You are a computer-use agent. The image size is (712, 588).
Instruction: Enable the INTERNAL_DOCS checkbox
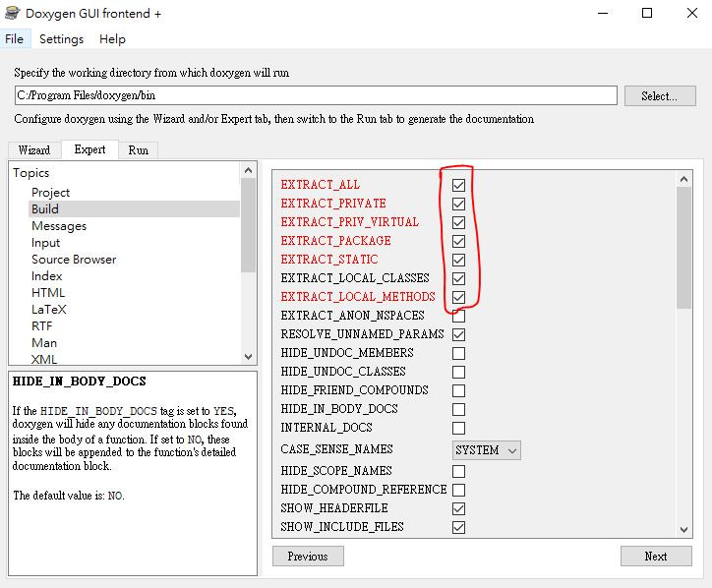[x=458, y=428]
